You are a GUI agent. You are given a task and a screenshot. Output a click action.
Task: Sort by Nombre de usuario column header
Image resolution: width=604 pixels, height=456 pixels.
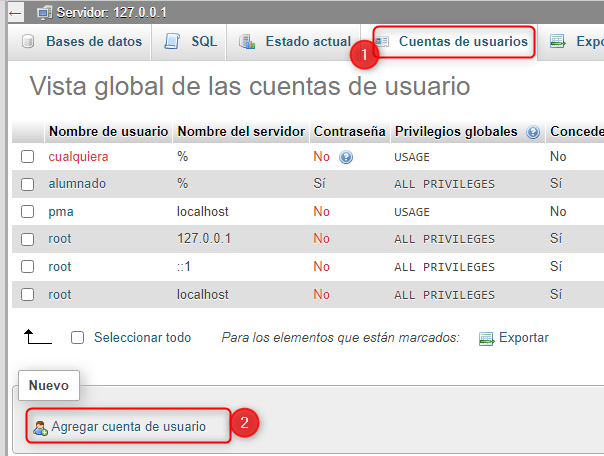108,132
